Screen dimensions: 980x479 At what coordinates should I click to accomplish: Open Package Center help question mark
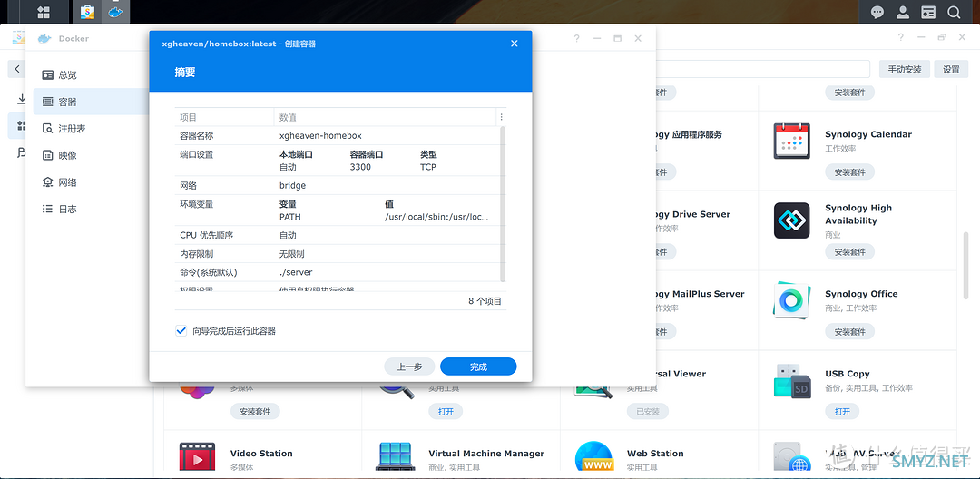coord(901,37)
